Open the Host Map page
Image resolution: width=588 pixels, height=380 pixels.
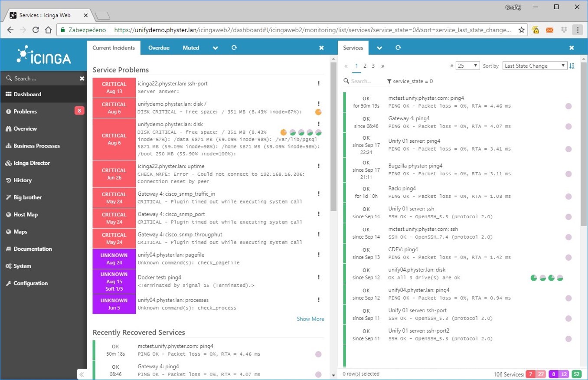43,215
